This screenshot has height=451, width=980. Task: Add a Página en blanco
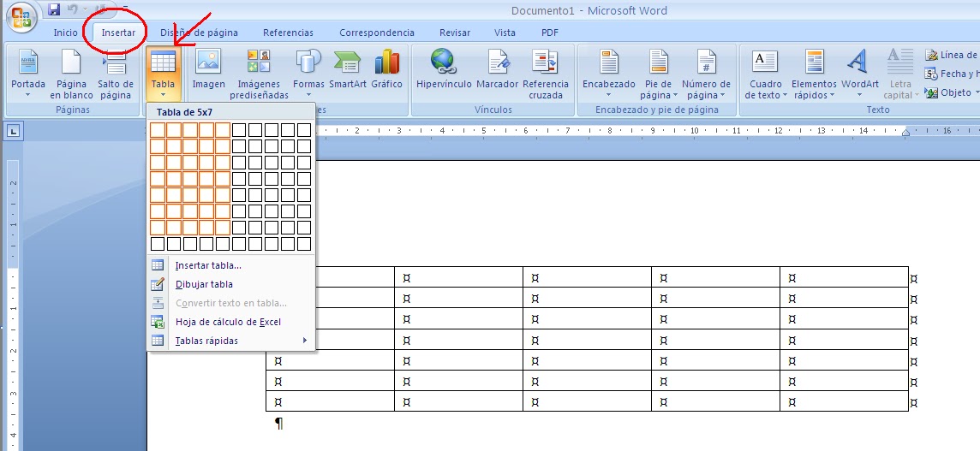coord(71,74)
